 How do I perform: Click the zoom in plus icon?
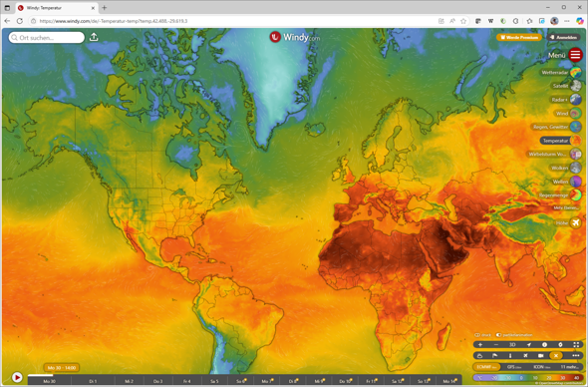click(480, 344)
